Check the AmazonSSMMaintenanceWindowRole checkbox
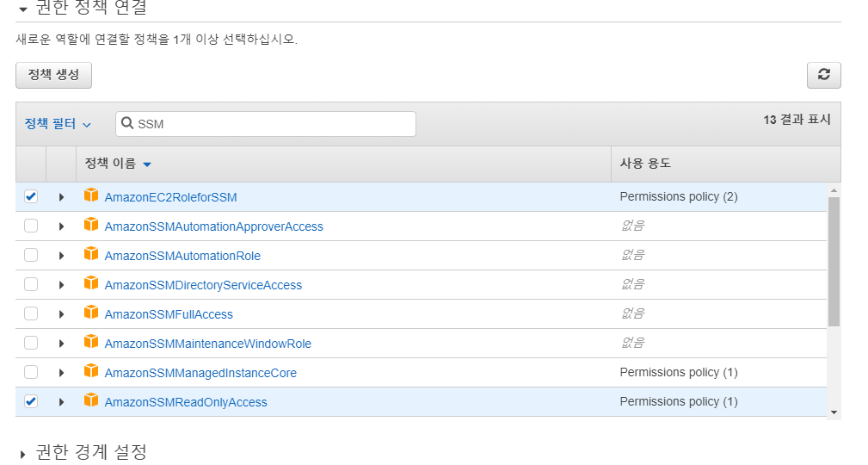868x465 pixels. click(31, 343)
